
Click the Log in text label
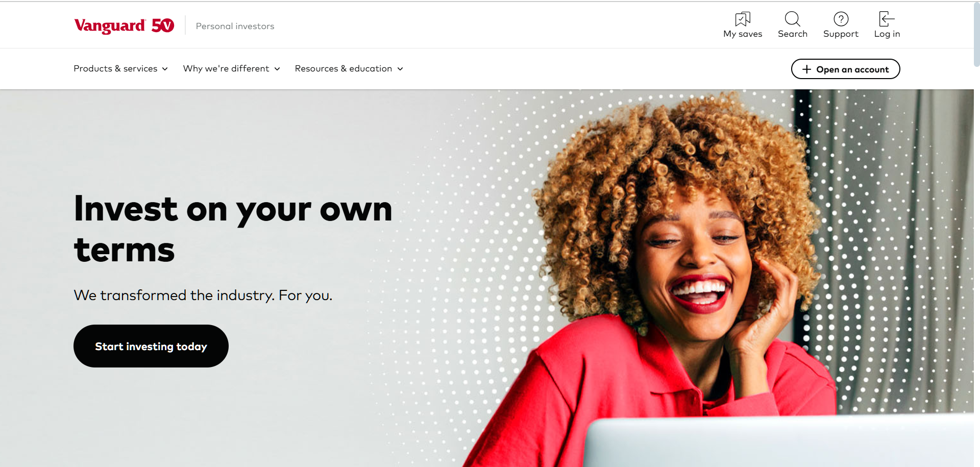point(887,34)
